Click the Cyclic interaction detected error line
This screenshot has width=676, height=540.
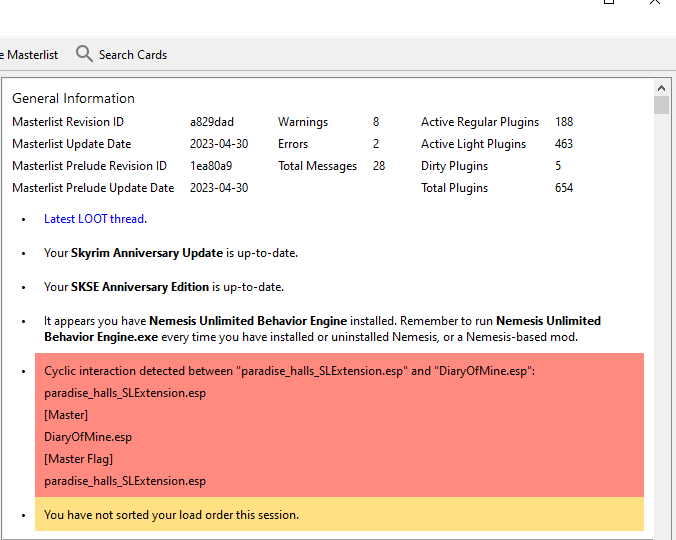289,371
